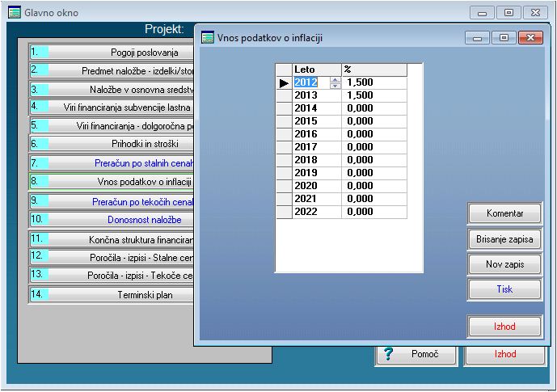
Task: Click the spinner arrows beside year 2012
Action: (x=335, y=82)
